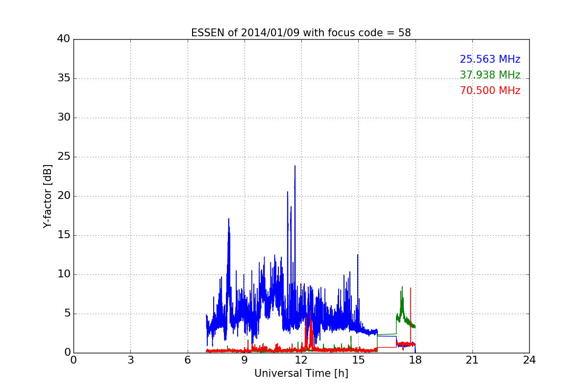Click the y-axis tick label 30

(x=64, y=118)
